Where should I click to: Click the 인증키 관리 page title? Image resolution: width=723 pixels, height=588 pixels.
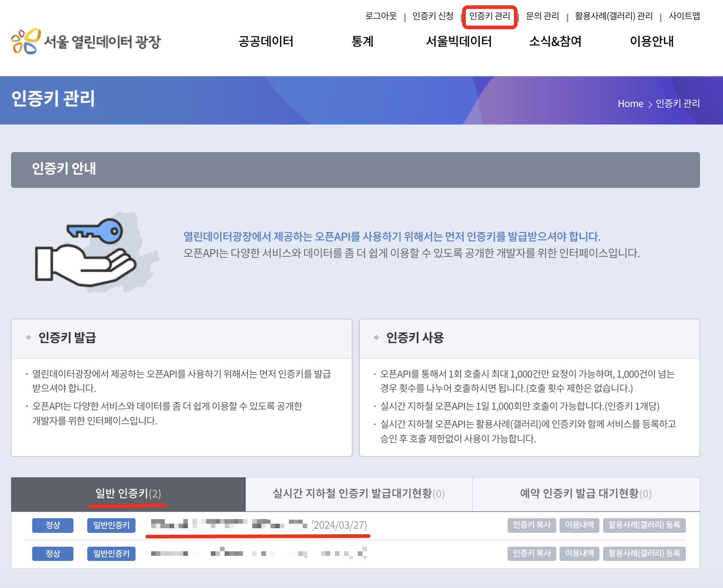53,99
